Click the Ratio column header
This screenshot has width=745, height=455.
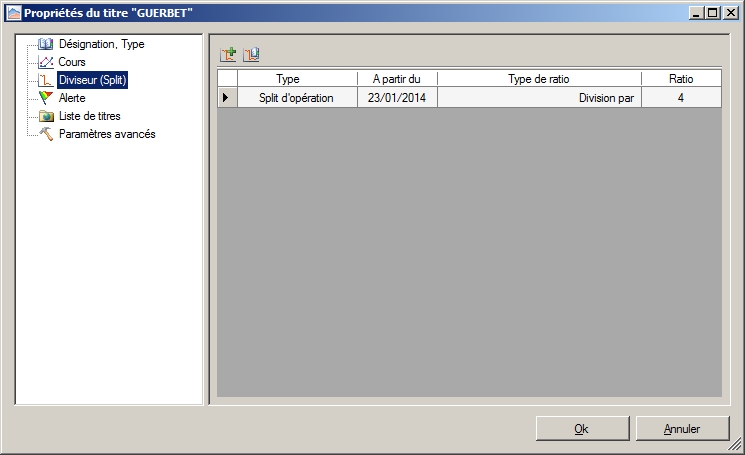point(681,78)
